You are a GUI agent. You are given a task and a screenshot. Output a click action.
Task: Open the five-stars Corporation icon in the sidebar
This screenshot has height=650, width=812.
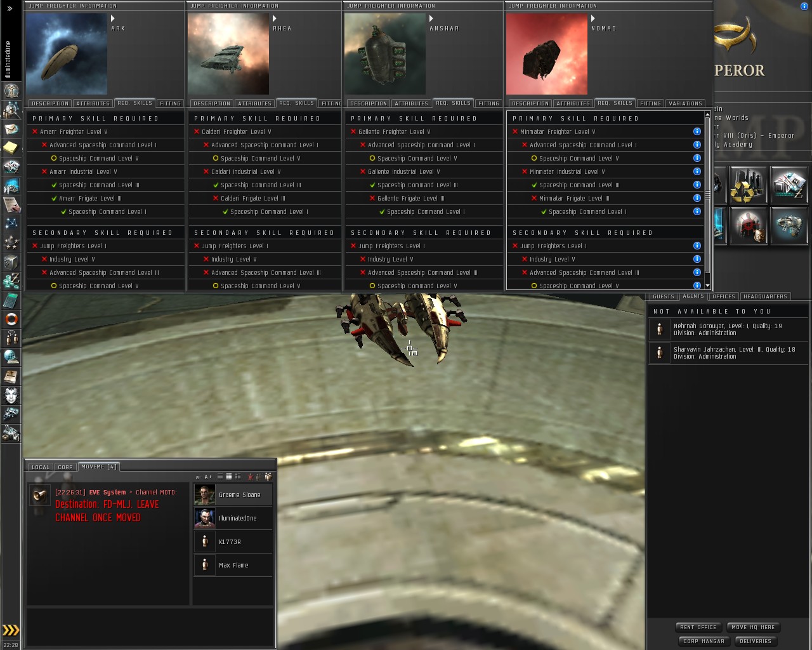[11, 242]
